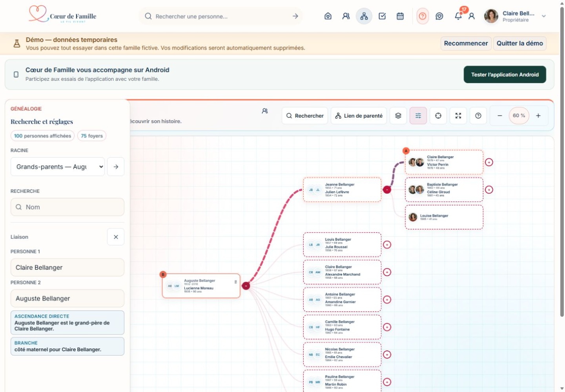Click the user account icon beside the bell

click(x=472, y=16)
